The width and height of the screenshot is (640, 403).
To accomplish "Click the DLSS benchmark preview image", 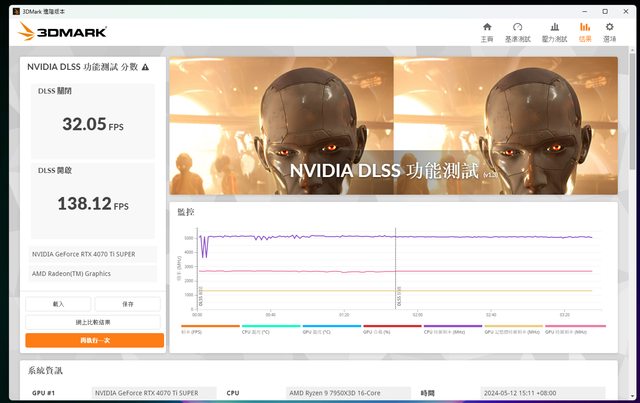I will [394, 125].
